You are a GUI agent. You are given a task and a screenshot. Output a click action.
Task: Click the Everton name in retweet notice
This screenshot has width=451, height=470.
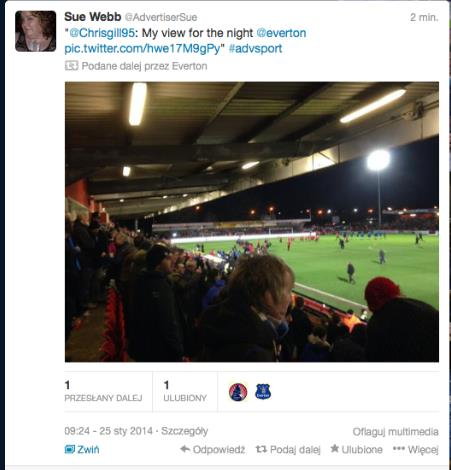point(189,66)
